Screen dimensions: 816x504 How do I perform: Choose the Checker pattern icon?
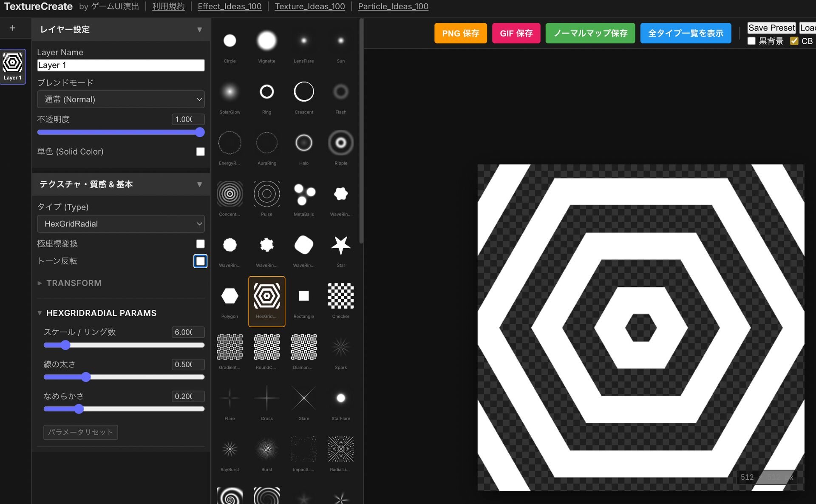[x=340, y=296]
